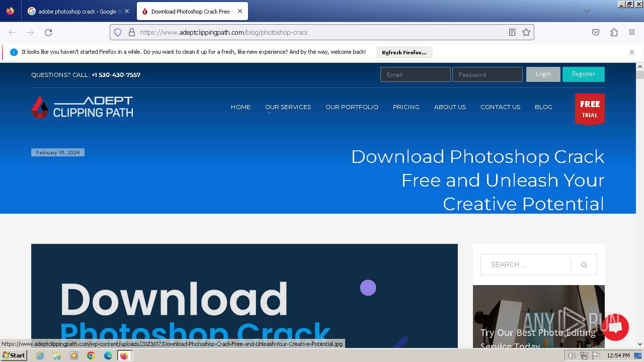Image resolution: width=644 pixels, height=362 pixels.
Task: Click the phone number +1 530-430-7557
Action: point(116,75)
